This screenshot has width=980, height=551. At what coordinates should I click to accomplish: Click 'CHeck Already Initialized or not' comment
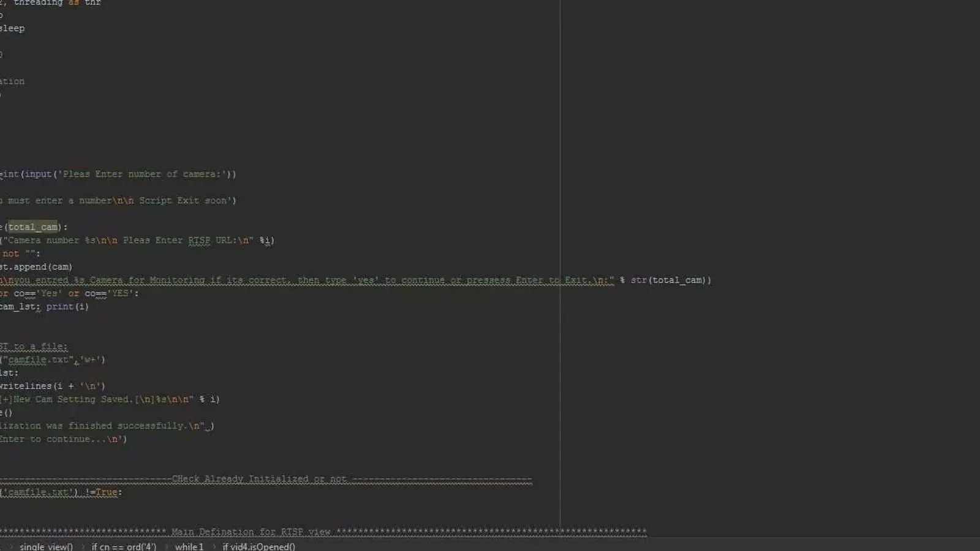[259, 479]
